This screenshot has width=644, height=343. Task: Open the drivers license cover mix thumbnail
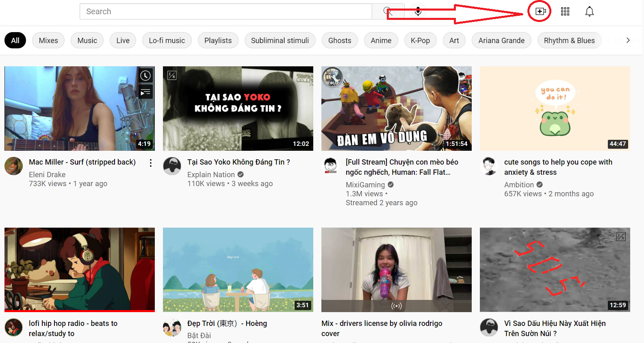coord(397,270)
